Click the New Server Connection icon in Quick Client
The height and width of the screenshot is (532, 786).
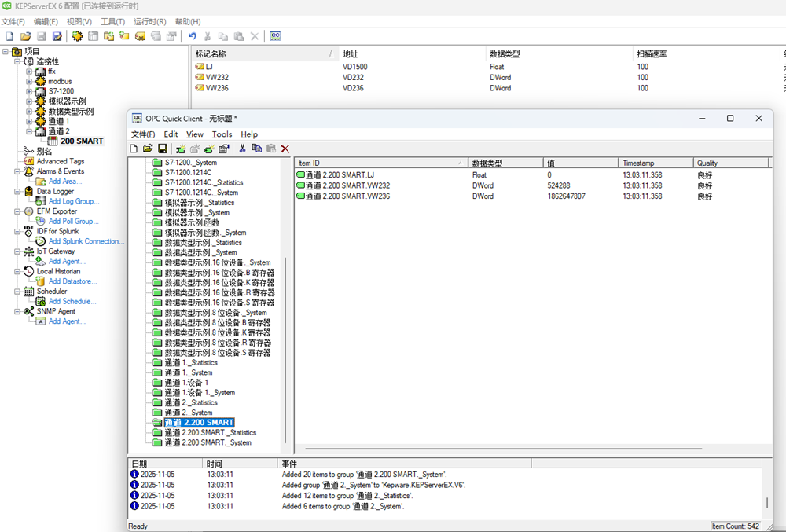(x=181, y=149)
